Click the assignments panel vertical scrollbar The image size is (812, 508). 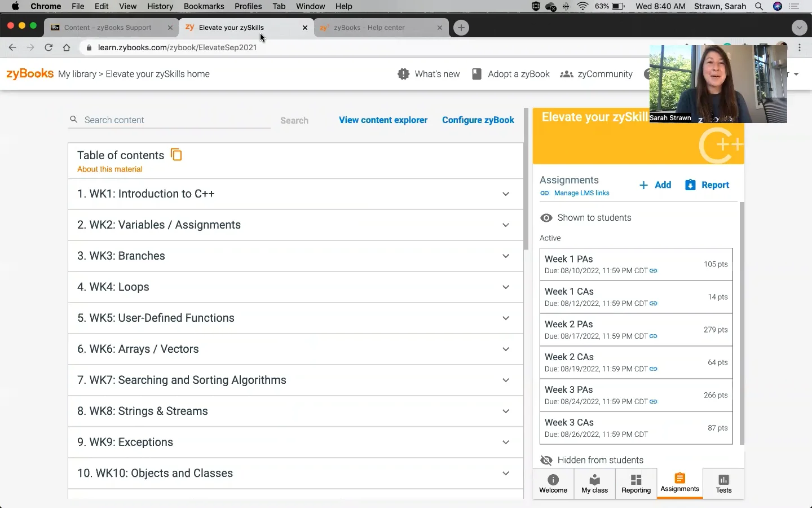coord(742,323)
